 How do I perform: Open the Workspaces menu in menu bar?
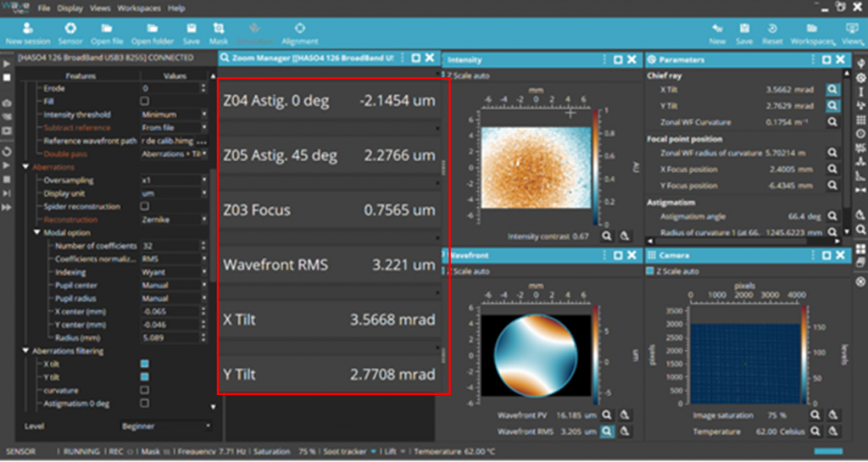[x=141, y=8]
